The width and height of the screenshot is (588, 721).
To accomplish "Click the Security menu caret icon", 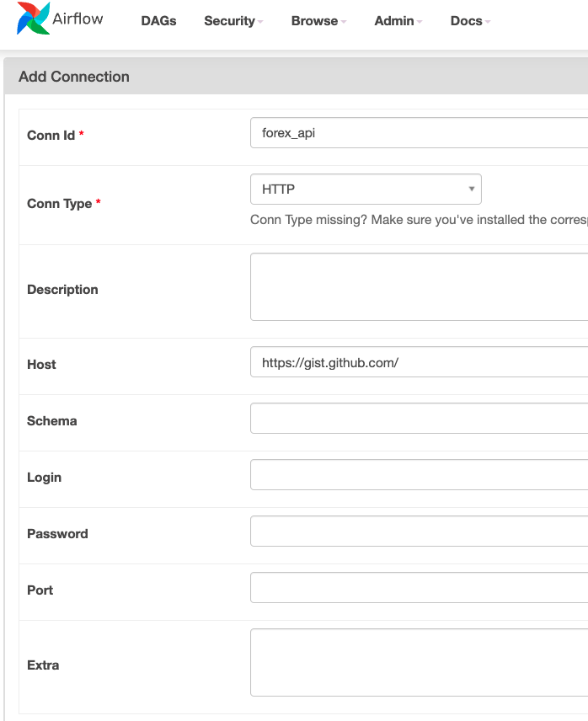I will 260,22.
